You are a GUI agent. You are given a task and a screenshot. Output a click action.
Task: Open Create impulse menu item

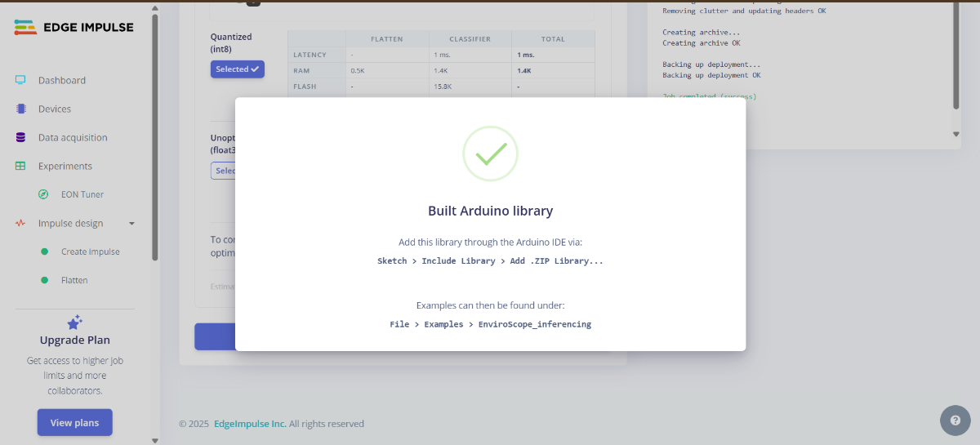click(x=90, y=251)
